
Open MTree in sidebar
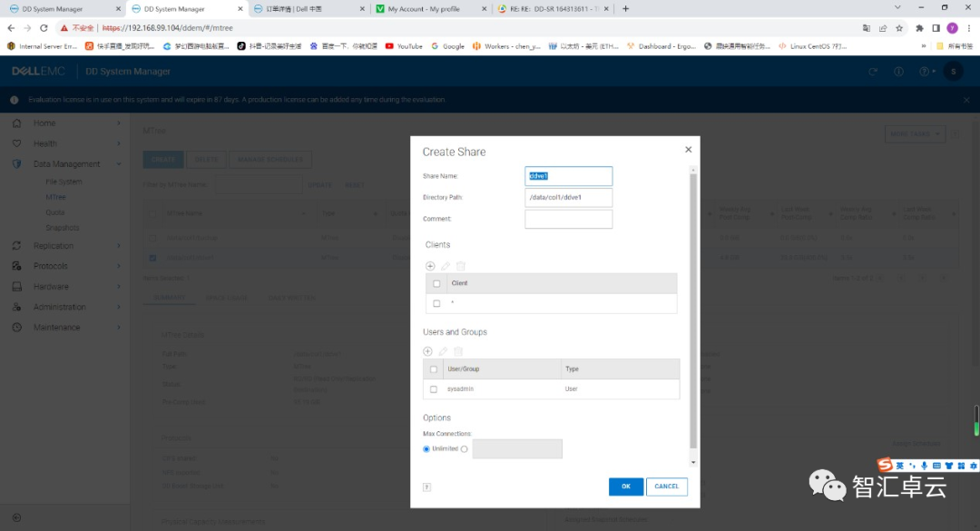pyautogui.click(x=55, y=197)
